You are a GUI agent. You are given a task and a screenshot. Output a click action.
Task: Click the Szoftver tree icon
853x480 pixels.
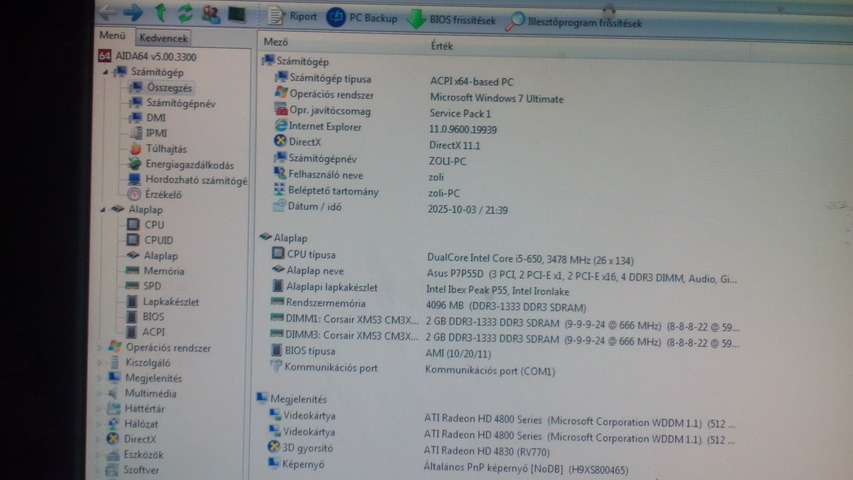click(x=112, y=470)
